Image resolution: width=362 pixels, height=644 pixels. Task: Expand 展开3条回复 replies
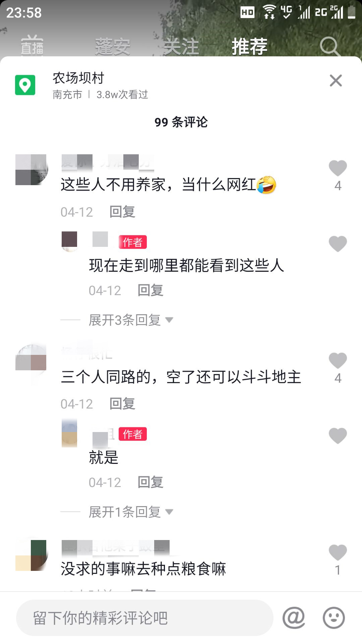[131, 320]
